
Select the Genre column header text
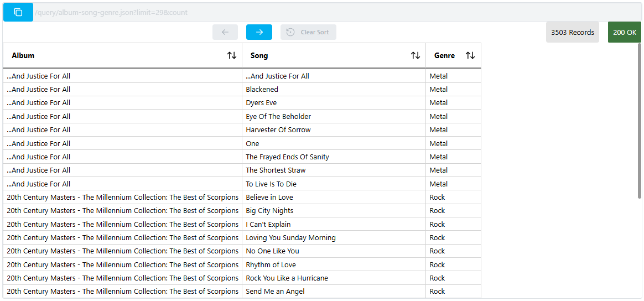click(444, 55)
